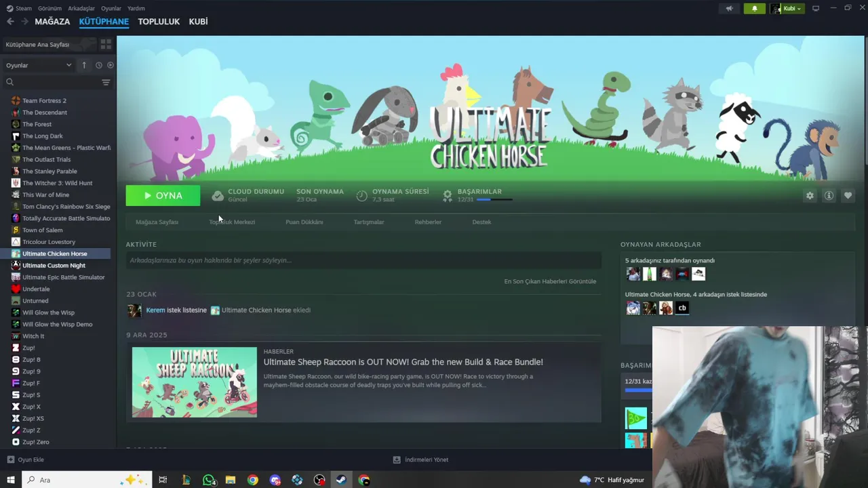Open advanced filter options icon
This screenshot has height=488, width=868.
click(106, 82)
